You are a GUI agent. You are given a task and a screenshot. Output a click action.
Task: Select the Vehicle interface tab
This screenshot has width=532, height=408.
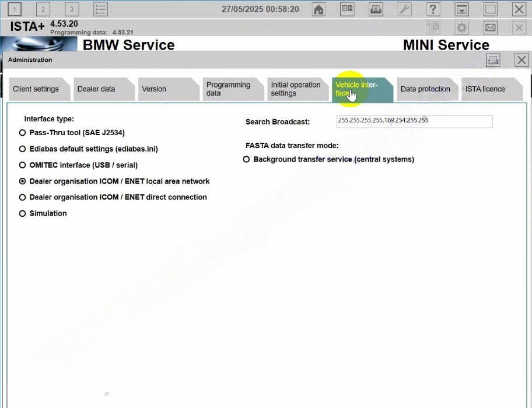[x=362, y=89]
